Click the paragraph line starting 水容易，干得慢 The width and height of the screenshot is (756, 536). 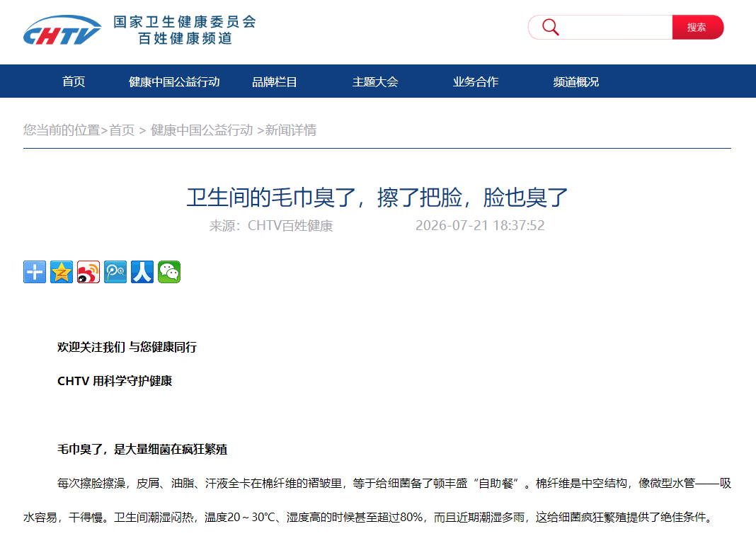click(x=368, y=517)
